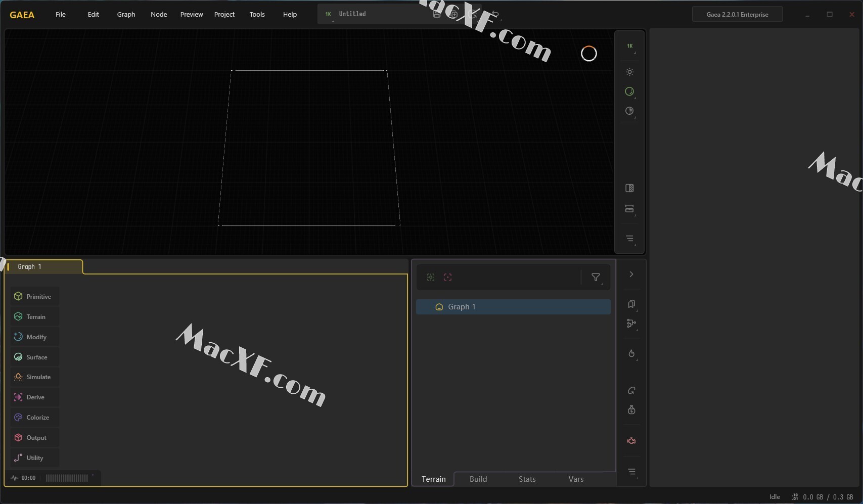Click the refresh curved arrow icon
The image size is (863, 504).
coord(631,390)
